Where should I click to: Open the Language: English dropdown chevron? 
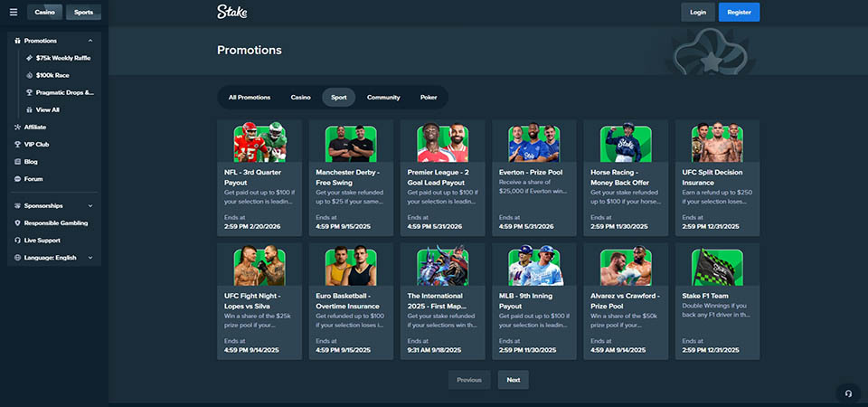[90, 258]
